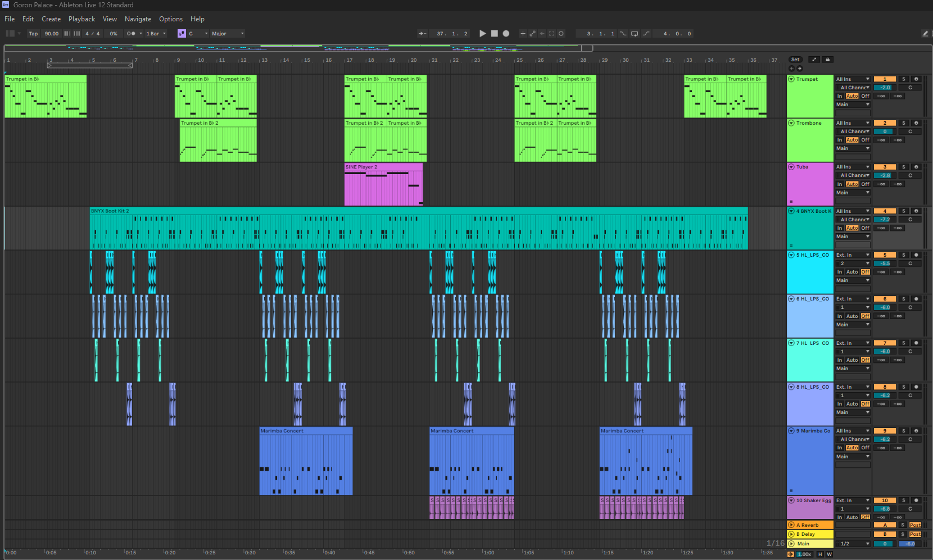Viewport: 933px width, 560px height.
Task: Toggle the Metronome icon
Action: [131, 34]
